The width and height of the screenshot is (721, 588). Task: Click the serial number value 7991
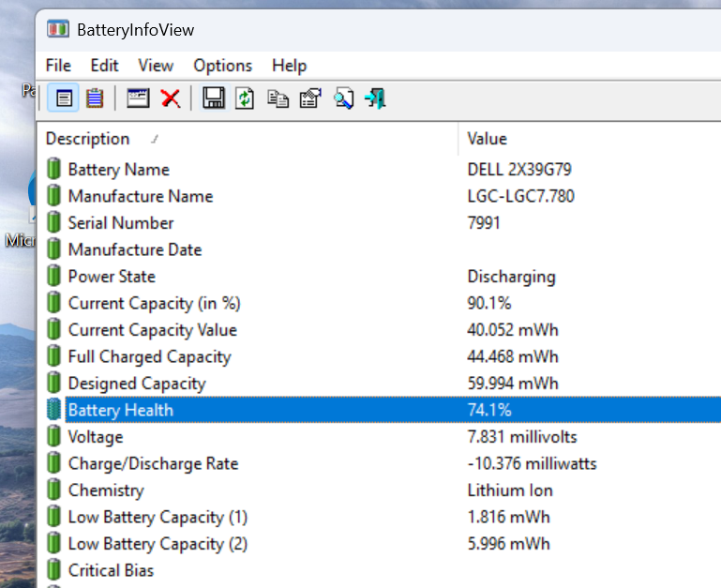click(x=484, y=222)
